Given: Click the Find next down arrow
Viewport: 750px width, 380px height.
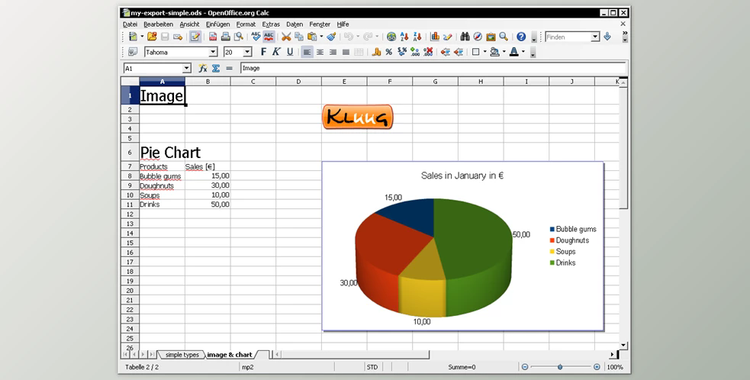Looking at the screenshot, I should click(x=607, y=36).
